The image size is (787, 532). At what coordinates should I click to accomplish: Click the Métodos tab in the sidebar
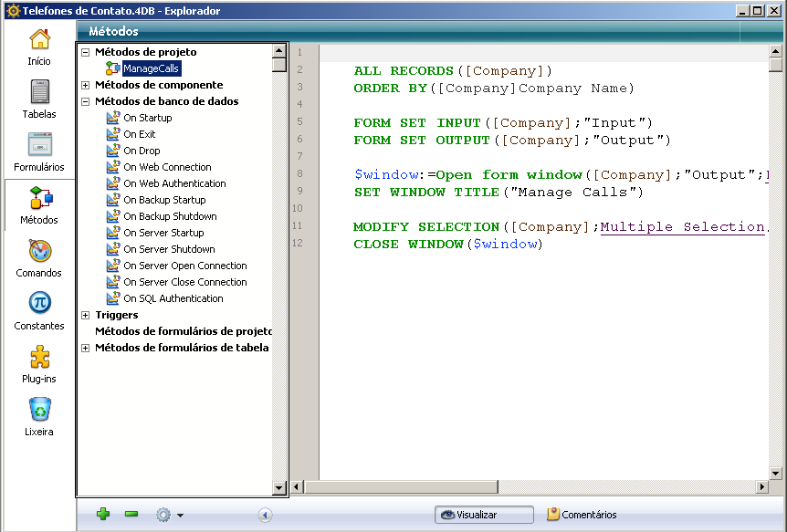click(x=39, y=205)
